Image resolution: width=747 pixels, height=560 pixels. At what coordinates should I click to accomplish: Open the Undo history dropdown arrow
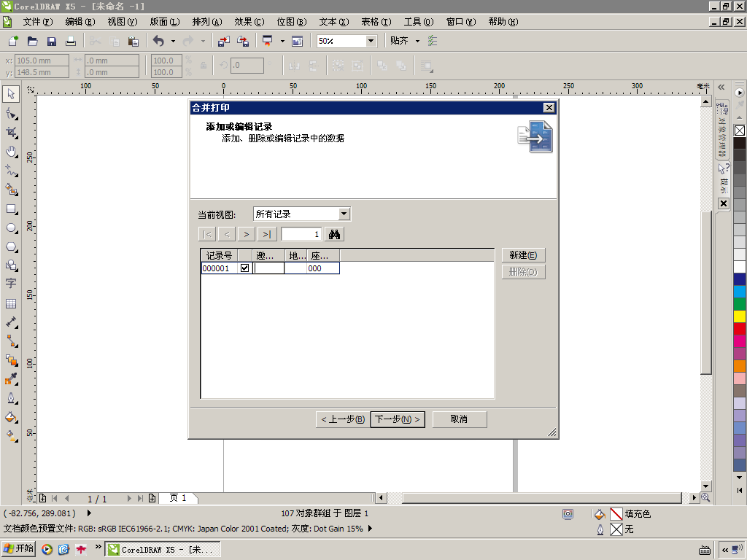click(173, 41)
